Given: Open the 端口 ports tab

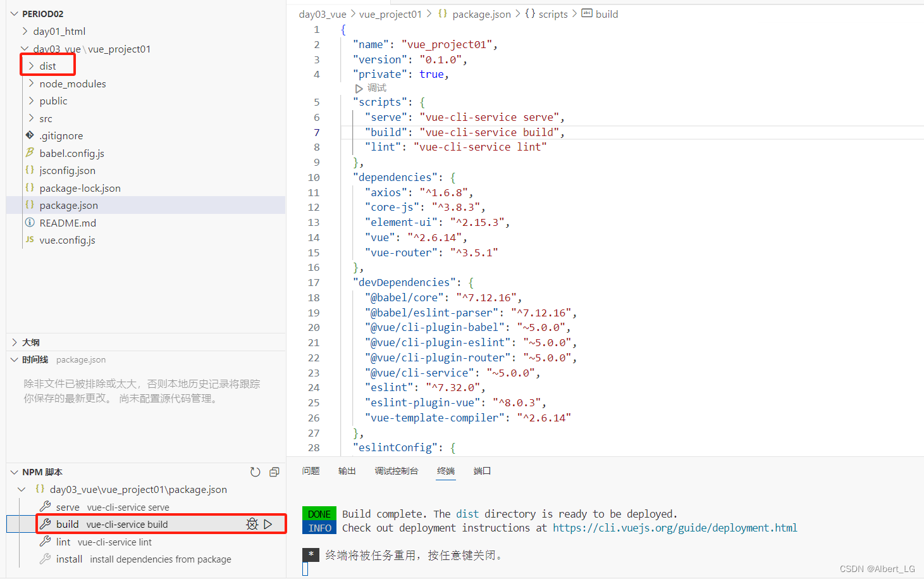Looking at the screenshot, I should point(482,471).
